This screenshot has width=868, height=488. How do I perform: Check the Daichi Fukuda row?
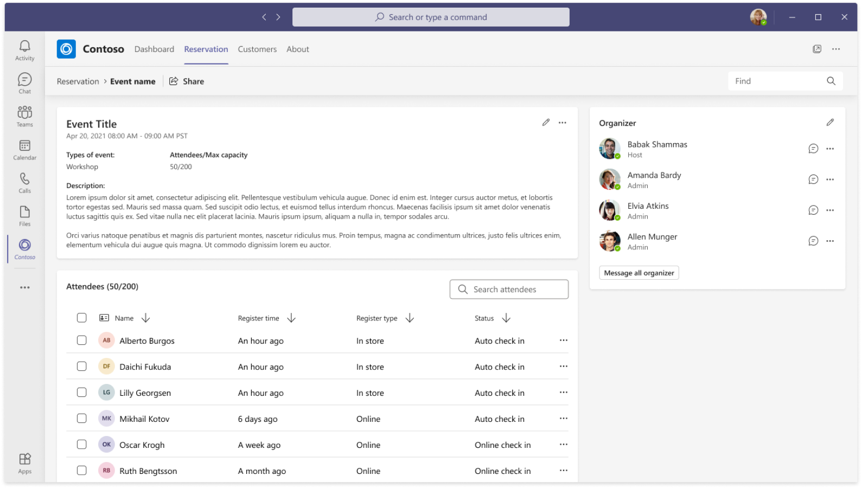[x=81, y=367]
